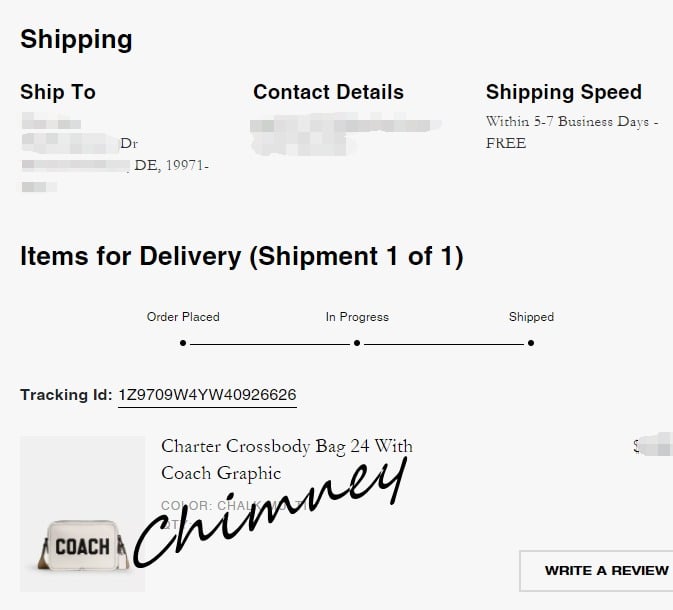This screenshot has width=673, height=610.
Task: Click the DE, 19971 address line
Action: tap(171, 165)
